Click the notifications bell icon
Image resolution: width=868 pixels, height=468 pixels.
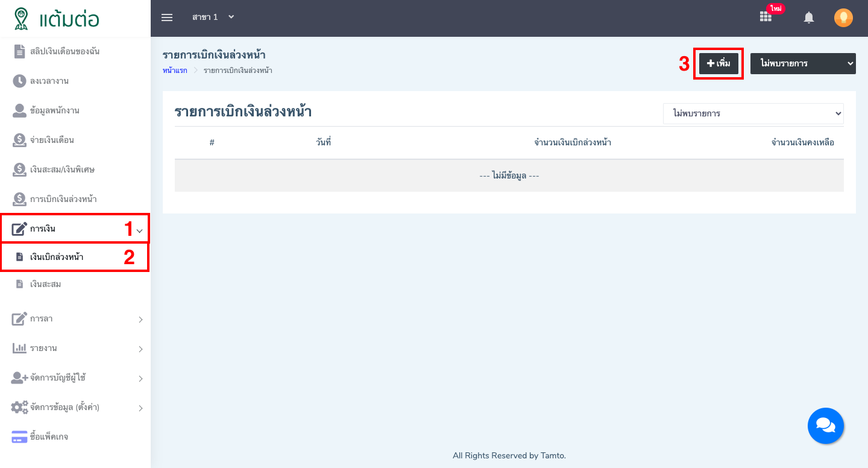click(x=808, y=17)
